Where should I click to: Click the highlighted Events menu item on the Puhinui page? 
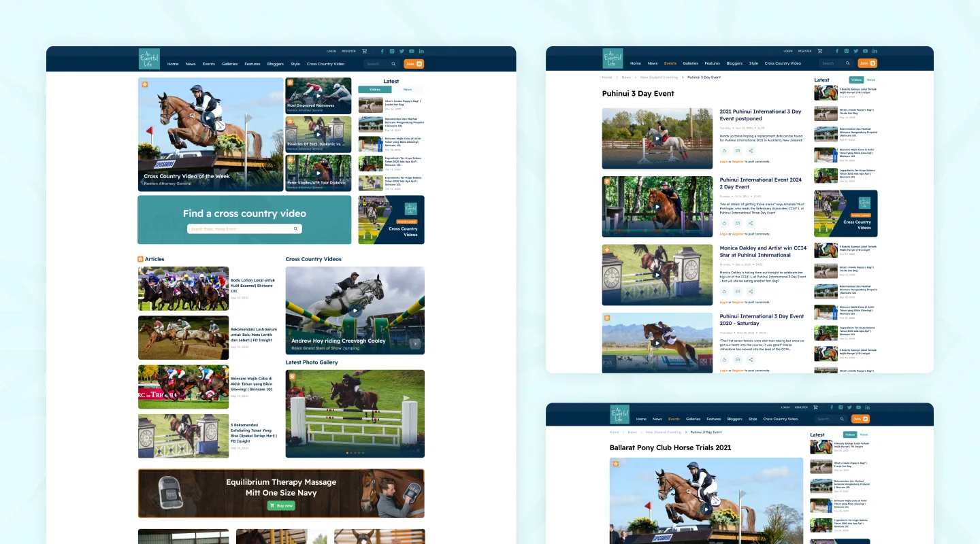point(670,63)
